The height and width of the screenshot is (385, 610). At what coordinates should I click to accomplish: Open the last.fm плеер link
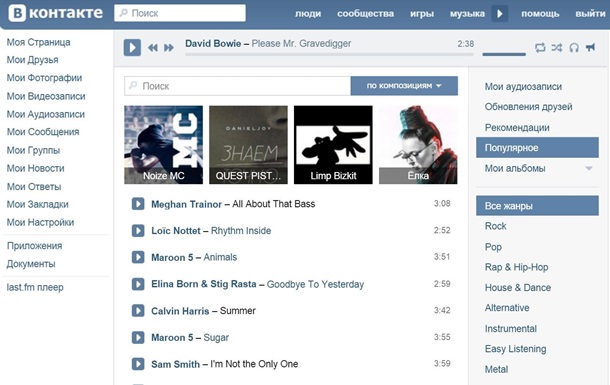35,287
